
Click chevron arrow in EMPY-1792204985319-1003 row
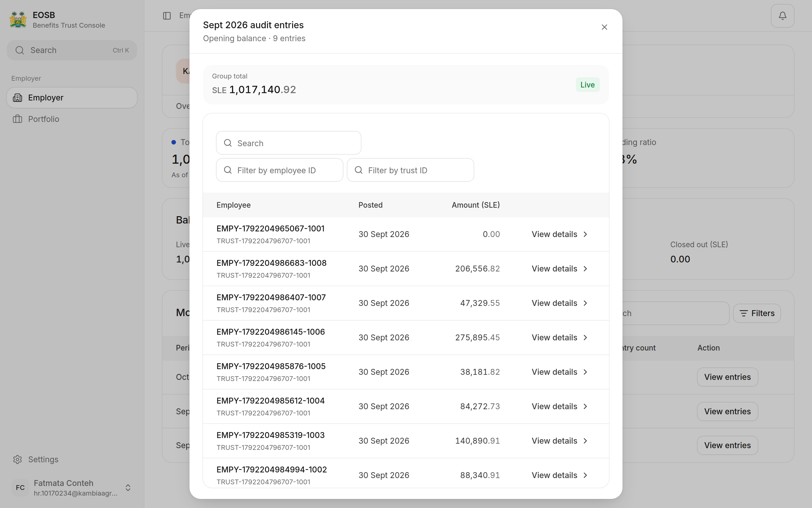[585, 441]
